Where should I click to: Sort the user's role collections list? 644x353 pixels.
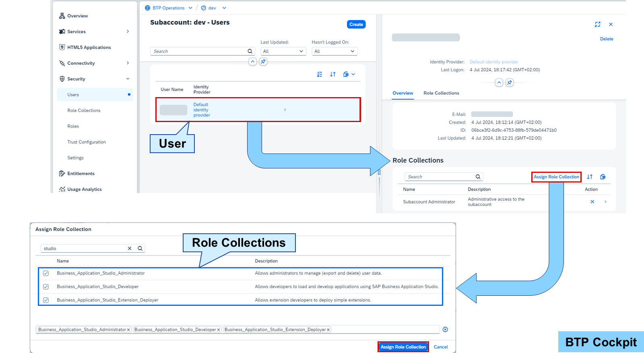[590, 177]
